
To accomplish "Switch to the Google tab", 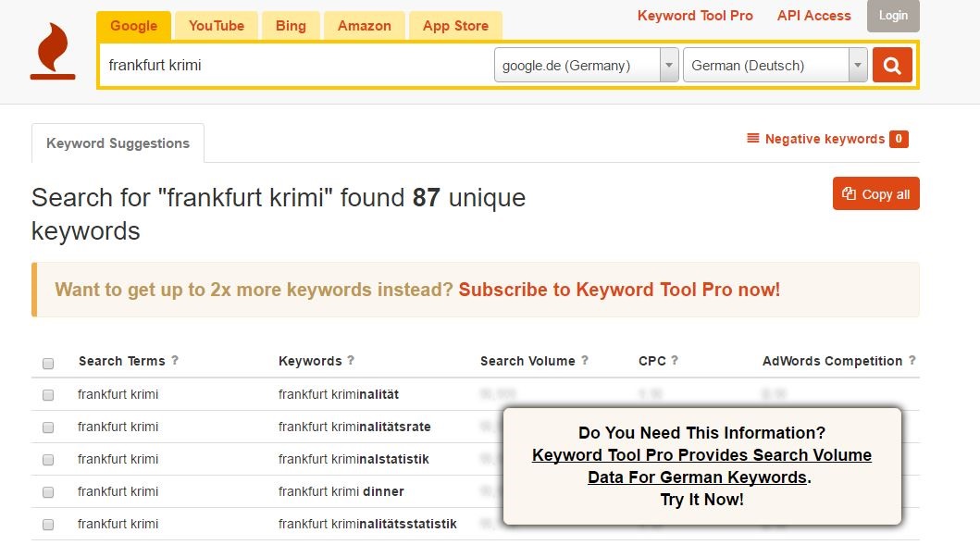I will 134,26.
